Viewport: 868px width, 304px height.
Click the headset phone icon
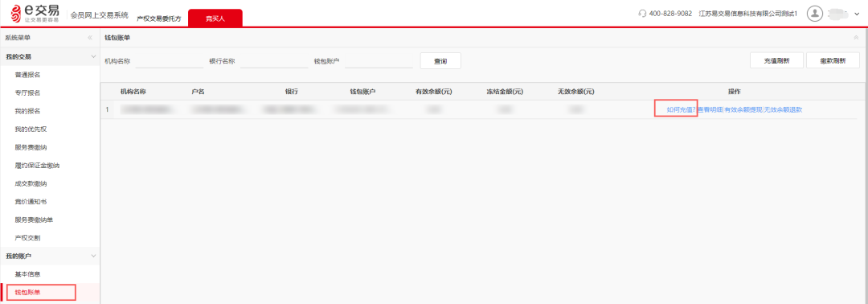[642, 14]
